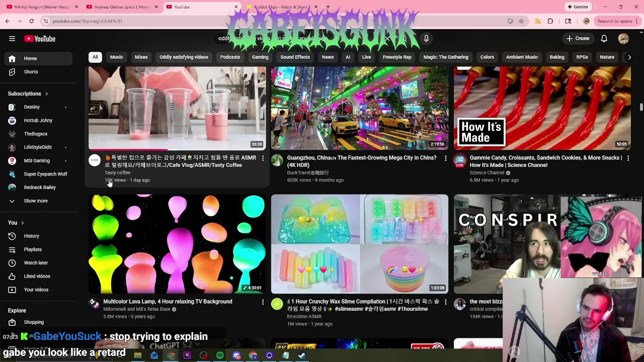Image resolution: width=644 pixels, height=362 pixels.
Task: Click the YouTube logo
Action: (40, 39)
